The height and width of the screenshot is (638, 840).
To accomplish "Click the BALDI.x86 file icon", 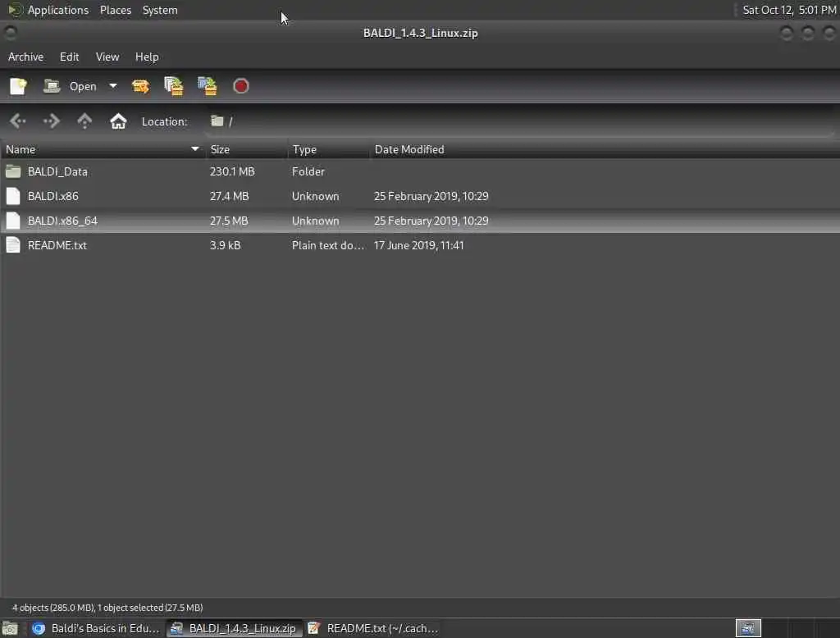I will click(x=13, y=196).
